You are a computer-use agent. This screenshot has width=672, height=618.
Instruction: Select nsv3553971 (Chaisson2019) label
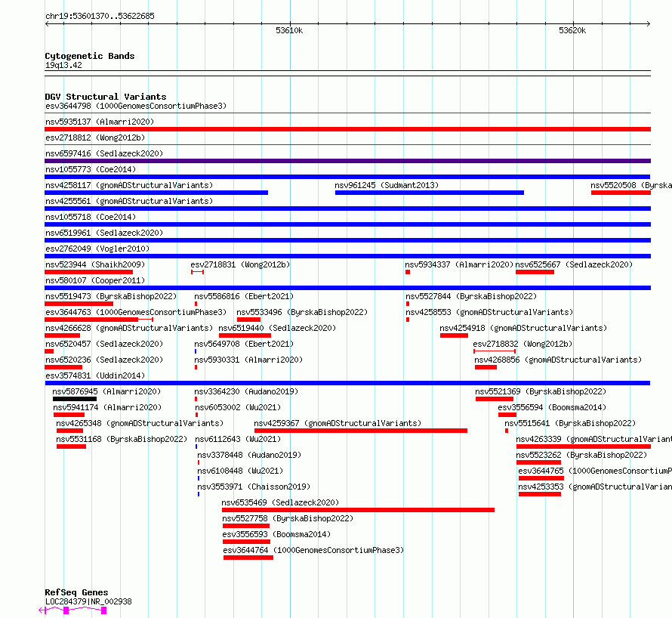(x=254, y=487)
